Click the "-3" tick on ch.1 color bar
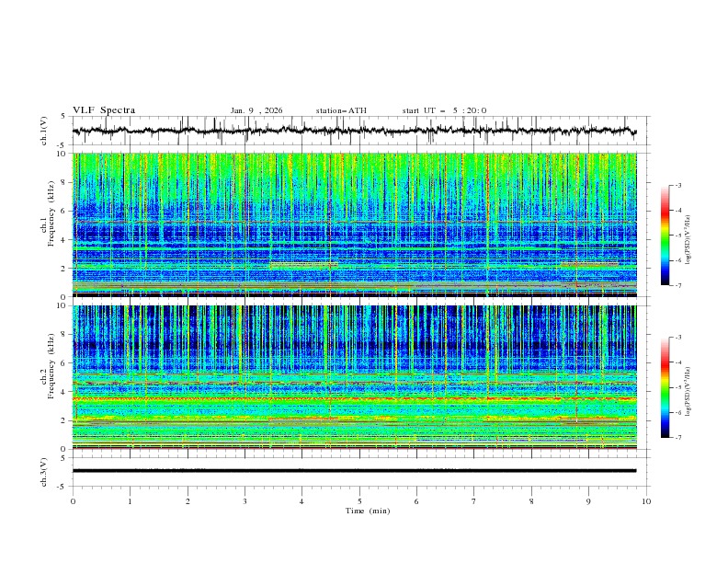728x563 pixels. click(678, 186)
